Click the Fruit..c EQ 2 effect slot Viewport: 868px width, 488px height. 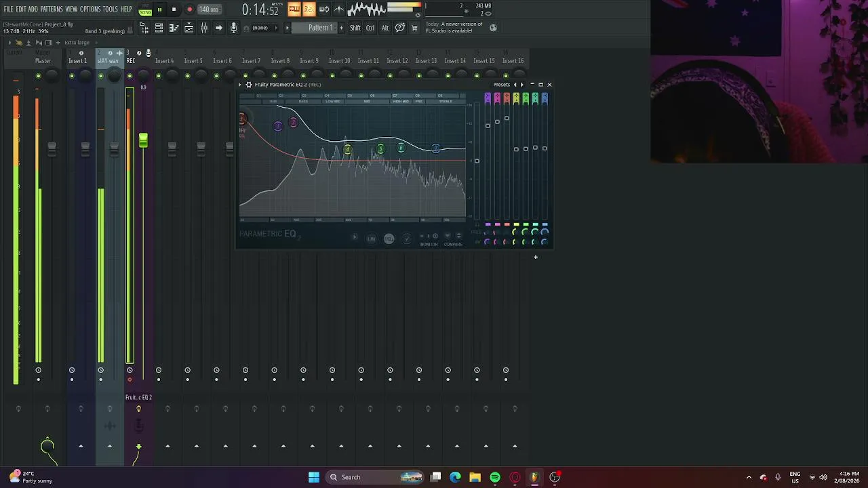pyautogui.click(x=138, y=397)
